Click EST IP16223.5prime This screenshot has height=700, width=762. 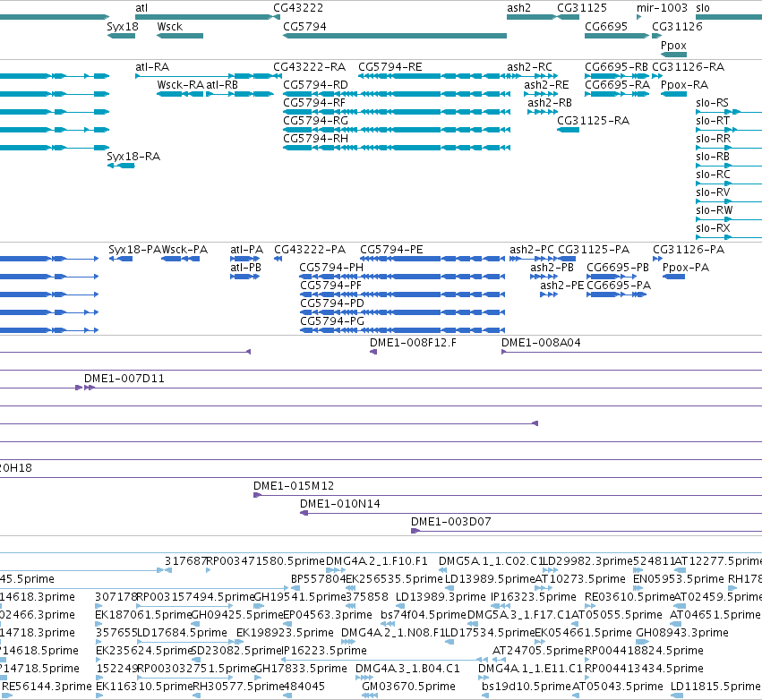pos(325,651)
